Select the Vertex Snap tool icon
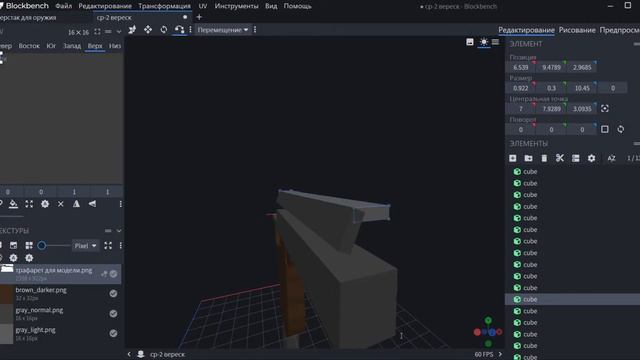 coord(179,29)
